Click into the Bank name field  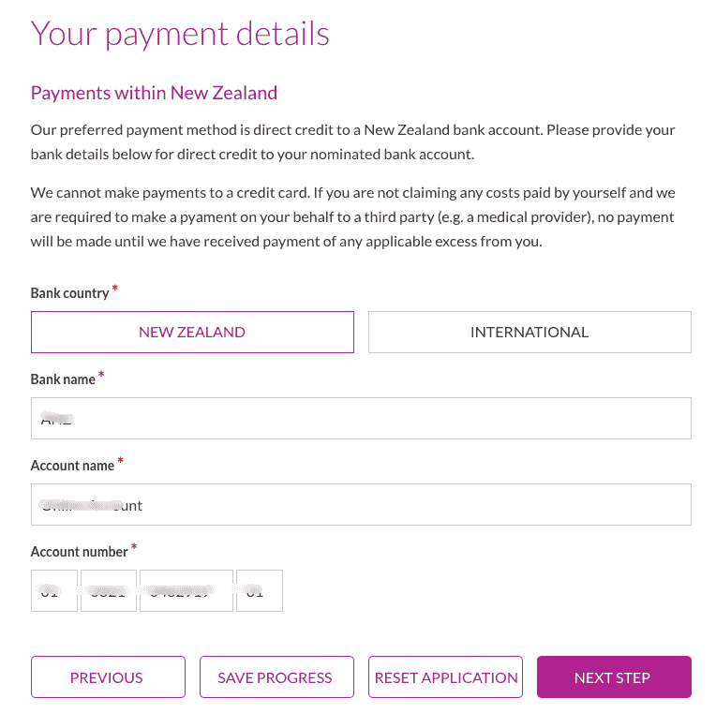361,419
